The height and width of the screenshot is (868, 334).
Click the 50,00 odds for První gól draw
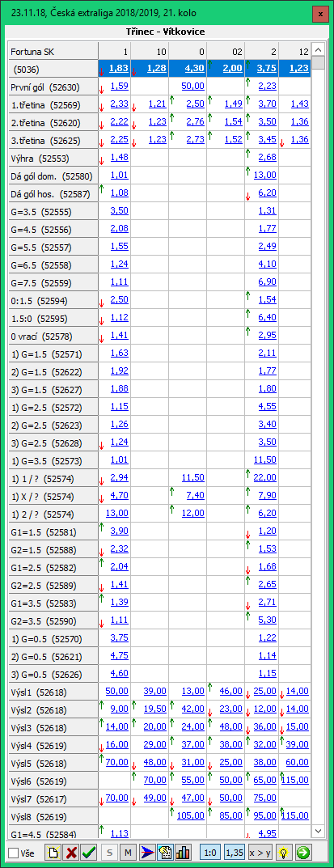[x=193, y=87]
